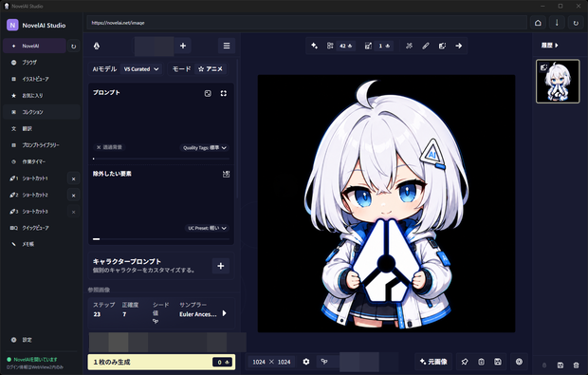588x375 pixels.
Task: Click the magic wand enhance icon in toolbar
Action: (409, 46)
